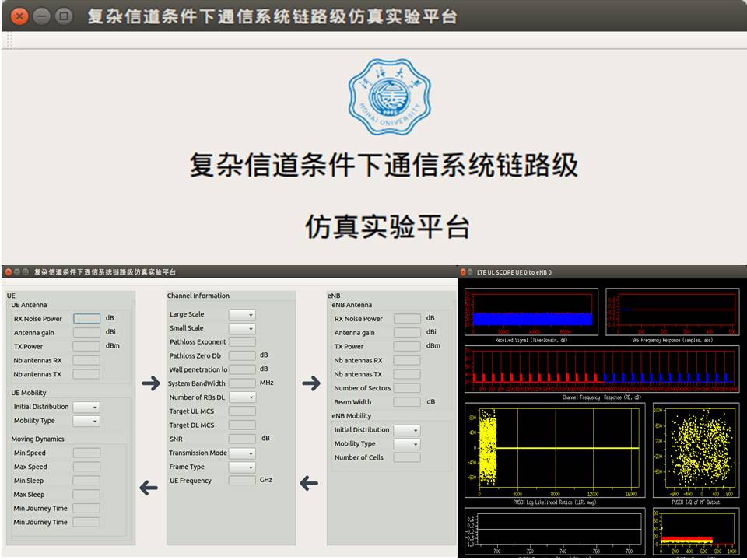Close the main simulation platform window

point(19,16)
